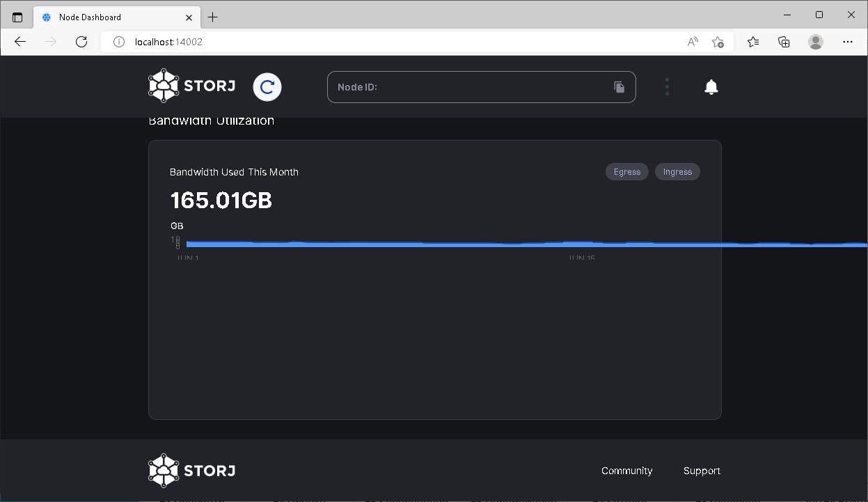Screen dimensions: 868x502
Task: Click the Bandwidth Used This Month label
Action: click(x=234, y=172)
